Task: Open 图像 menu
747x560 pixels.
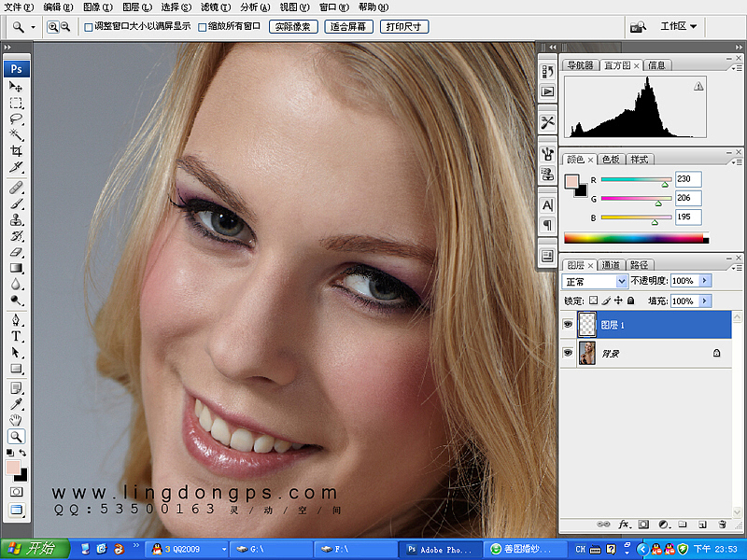Action: (x=98, y=7)
